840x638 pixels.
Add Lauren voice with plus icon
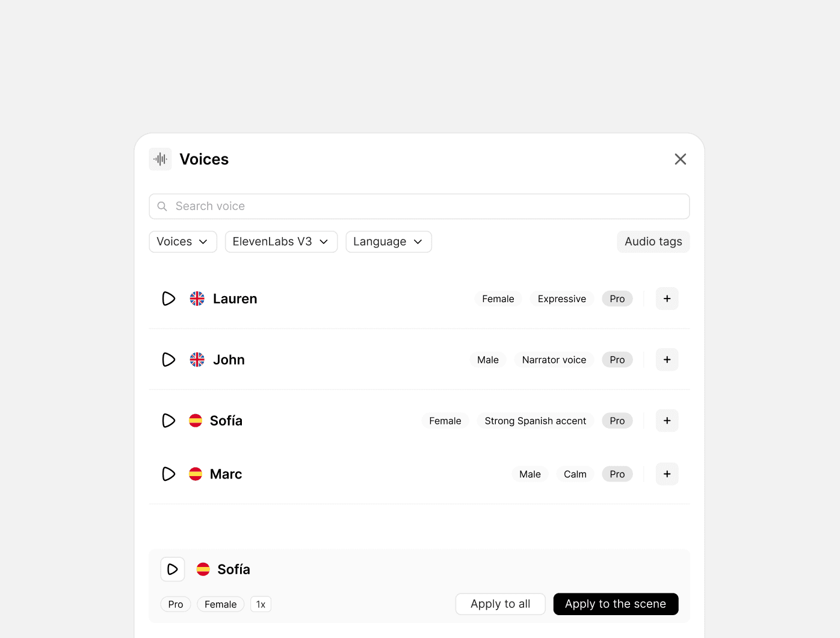tap(667, 299)
